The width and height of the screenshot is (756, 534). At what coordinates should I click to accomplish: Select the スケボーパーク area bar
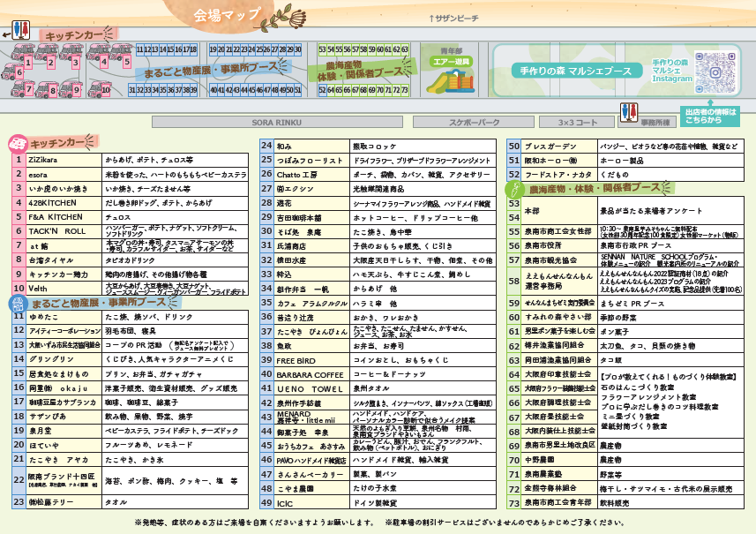475,122
